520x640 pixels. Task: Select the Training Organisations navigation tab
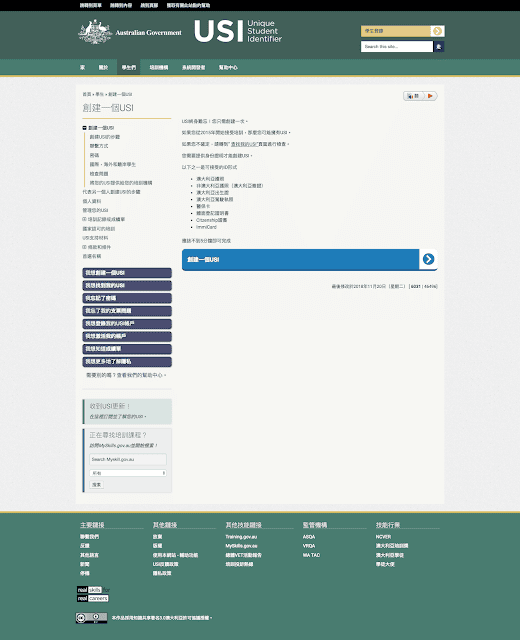(159, 67)
